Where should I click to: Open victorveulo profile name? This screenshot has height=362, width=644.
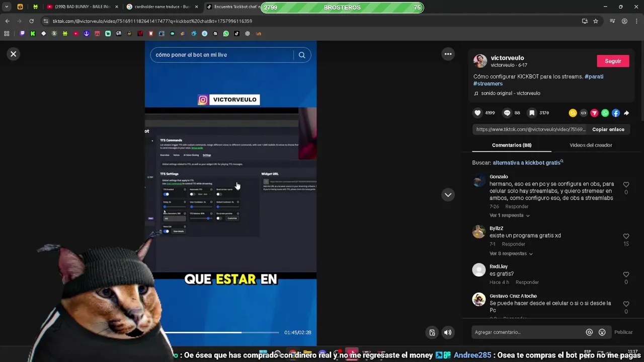click(x=507, y=58)
